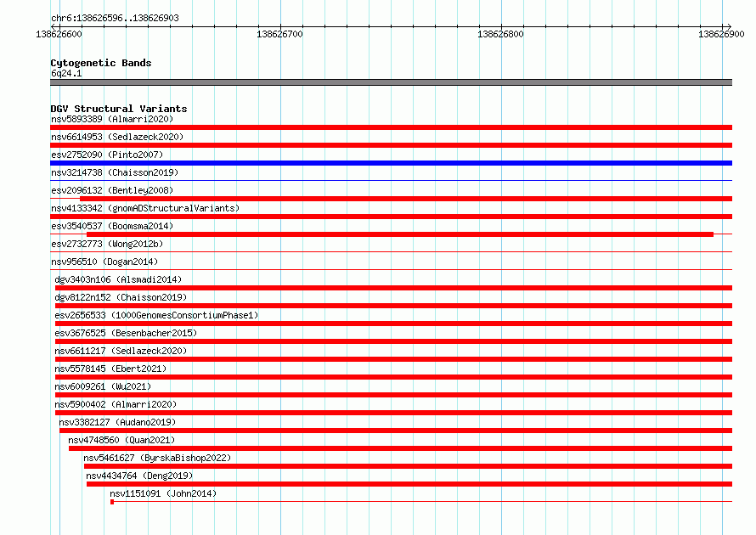
Task: Click the thick blue bar of esv2752090
Action: [391, 163]
